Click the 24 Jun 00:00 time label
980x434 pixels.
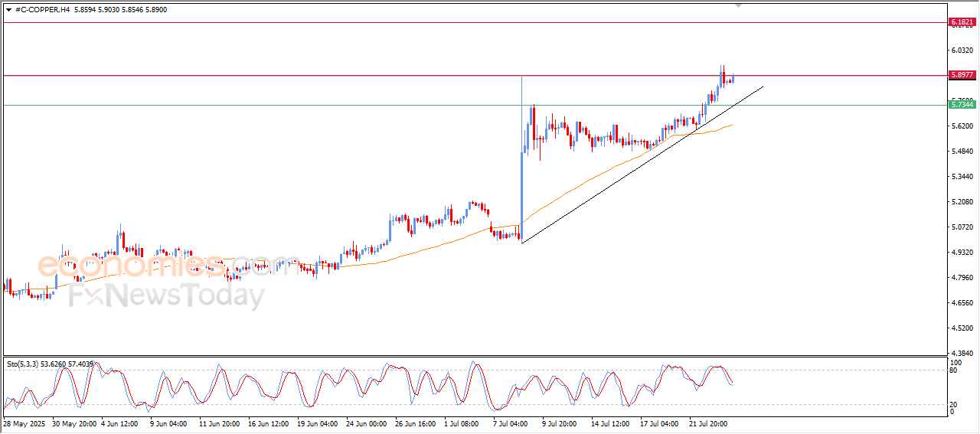366,423
